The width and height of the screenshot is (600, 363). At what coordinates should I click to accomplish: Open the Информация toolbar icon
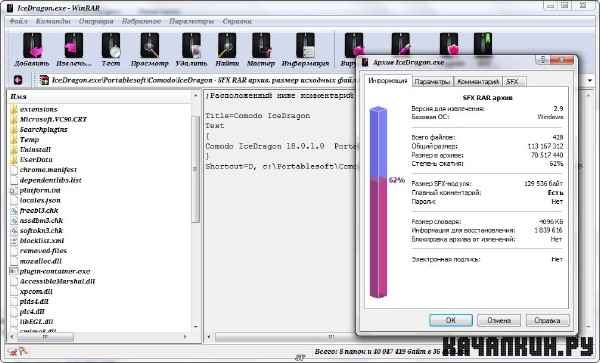pos(305,50)
